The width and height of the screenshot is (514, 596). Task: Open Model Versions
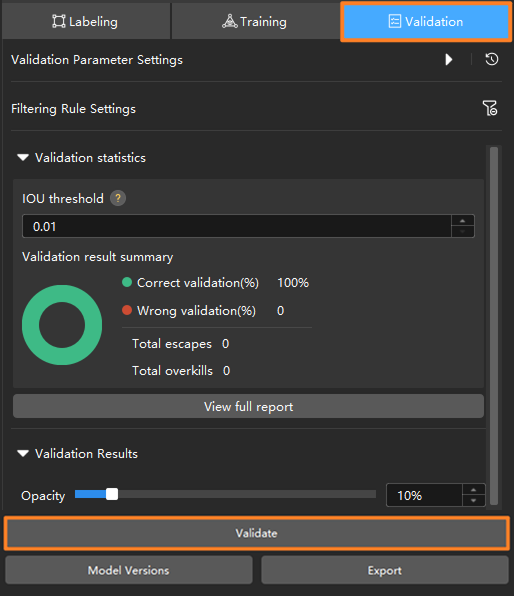[x=128, y=570]
